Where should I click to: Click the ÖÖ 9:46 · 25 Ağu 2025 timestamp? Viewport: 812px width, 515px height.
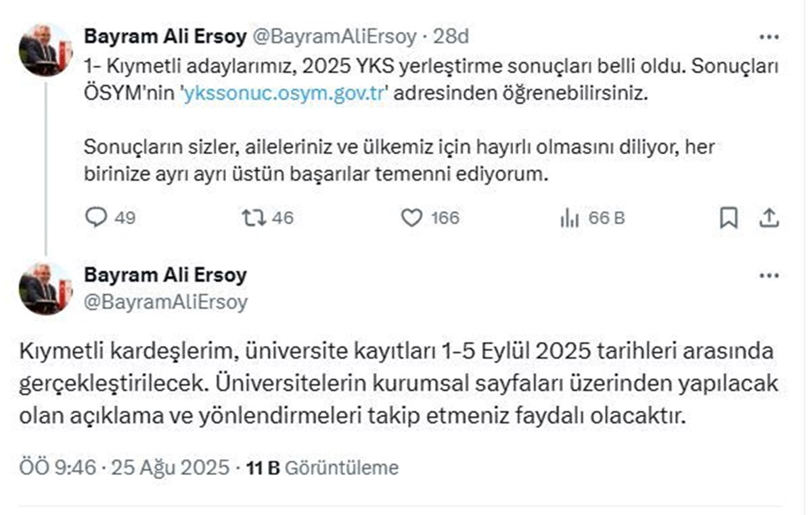click(124, 468)
